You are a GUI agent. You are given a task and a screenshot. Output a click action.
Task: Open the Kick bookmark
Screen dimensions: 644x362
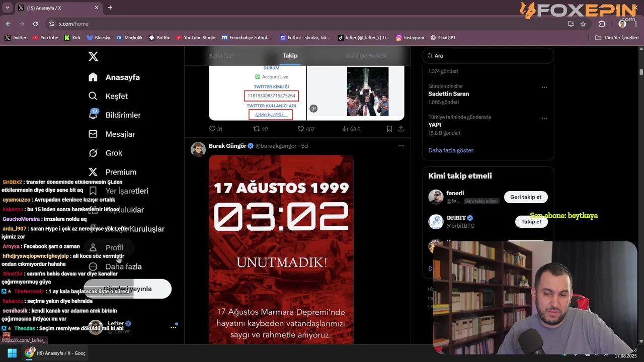(x=72, y=38)
